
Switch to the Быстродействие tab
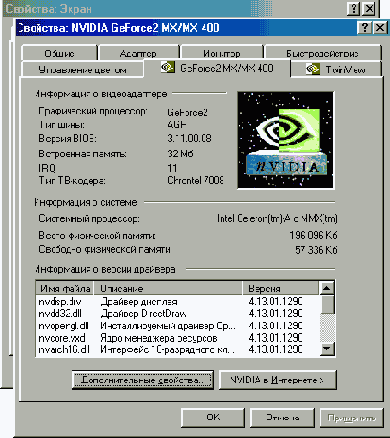[323, 53]
